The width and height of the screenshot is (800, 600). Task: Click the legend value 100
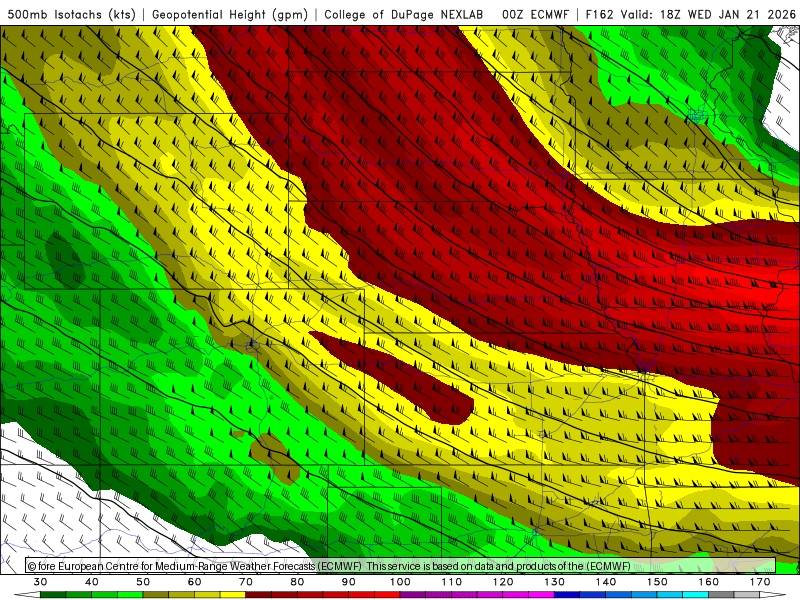click(401, 582)
